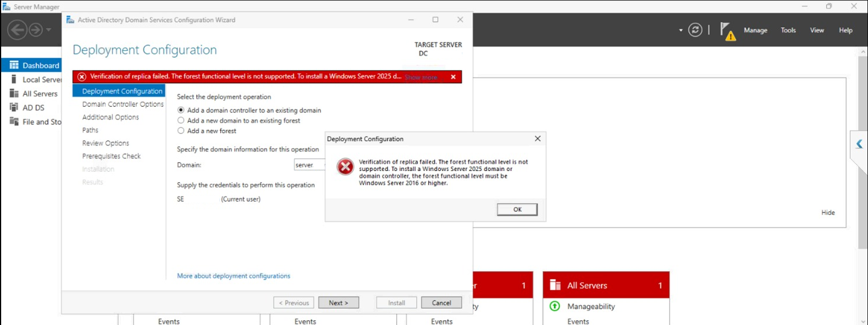
Task: Open Notifications flag with warning
Action: 727,31
